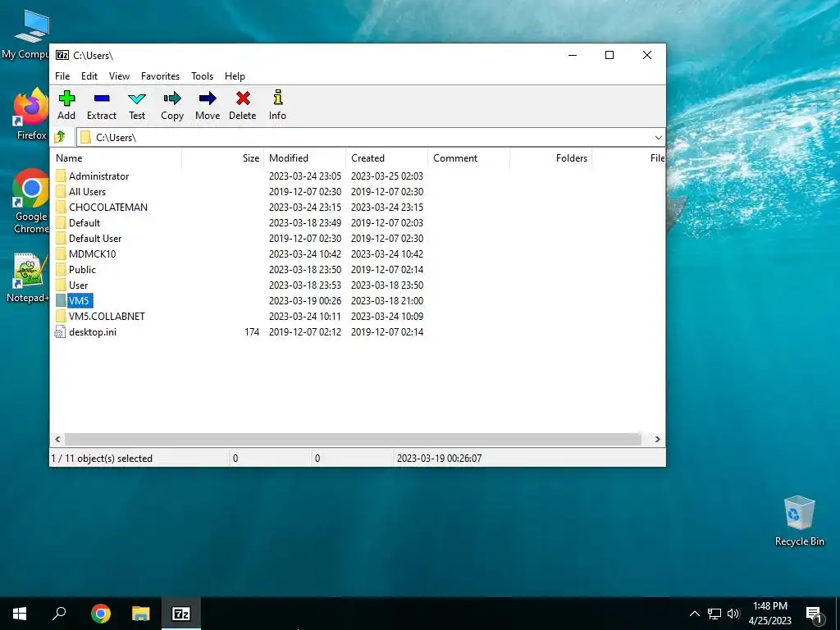Click the Copy toolbar icon
Screen dimensions: 840x630
172,98
